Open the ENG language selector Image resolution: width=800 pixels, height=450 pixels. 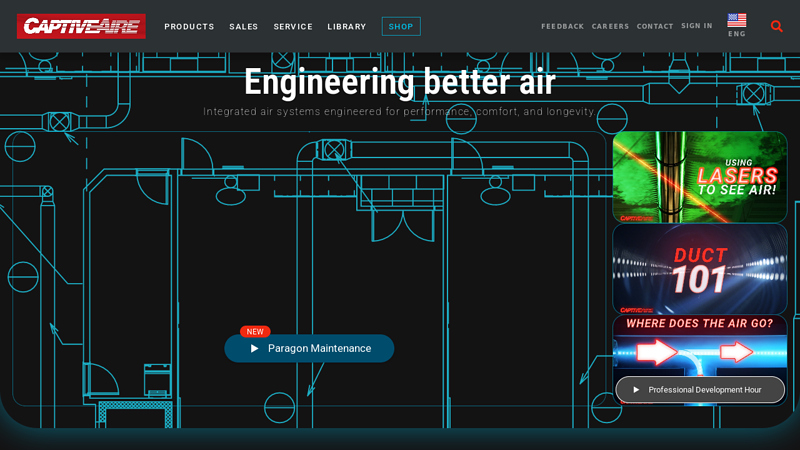736,34
